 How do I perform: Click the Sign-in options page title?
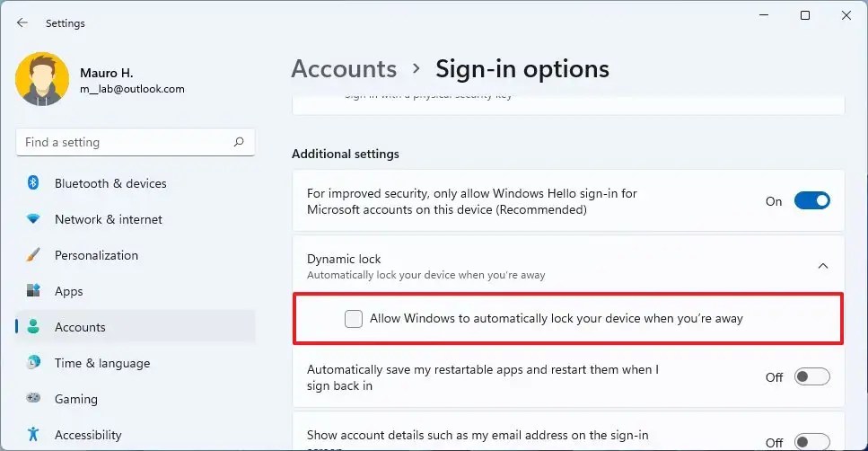point(522,68)
